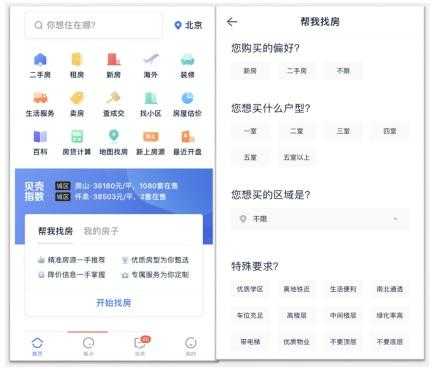Choose the 四室 layout option

390,131
